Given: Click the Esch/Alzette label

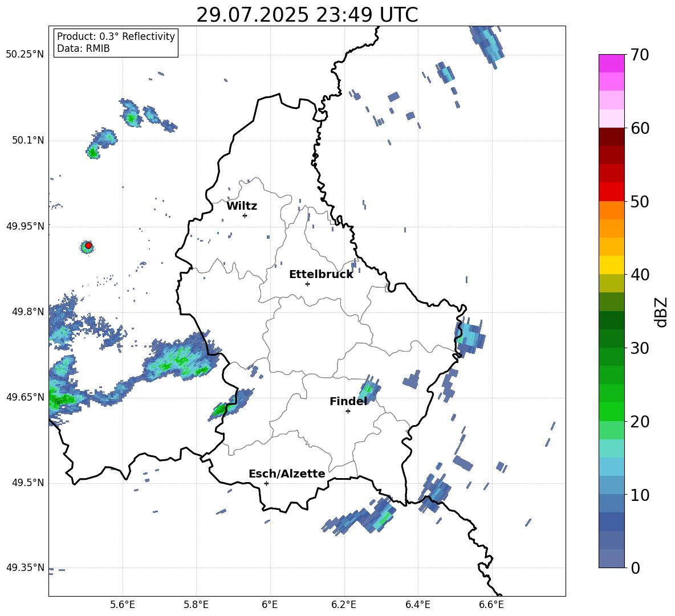Looking at the screenshot, I should point(287,474).
